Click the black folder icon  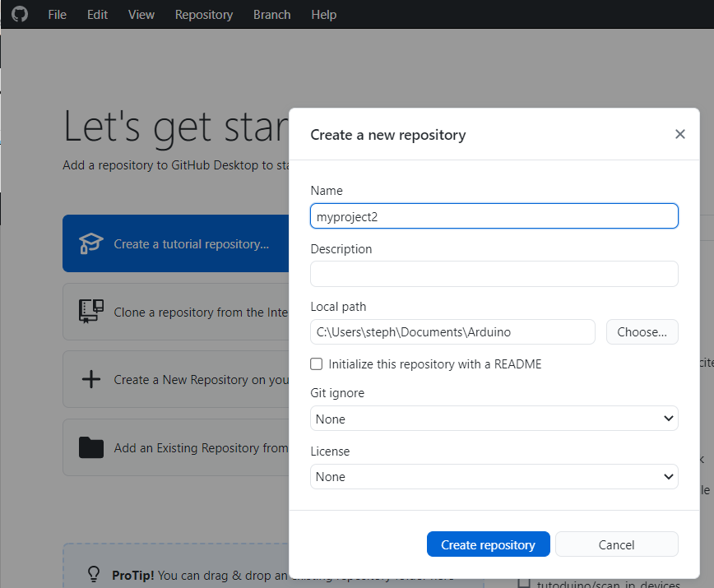tap(91, 447)
